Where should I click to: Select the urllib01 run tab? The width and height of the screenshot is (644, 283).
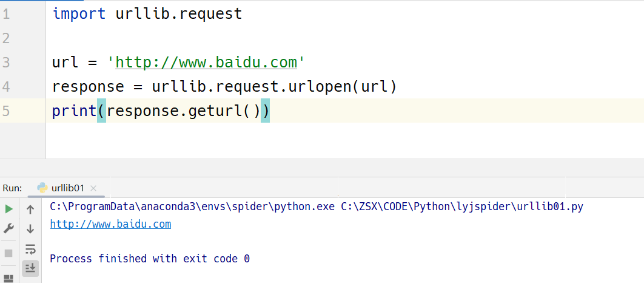point(68,188)
